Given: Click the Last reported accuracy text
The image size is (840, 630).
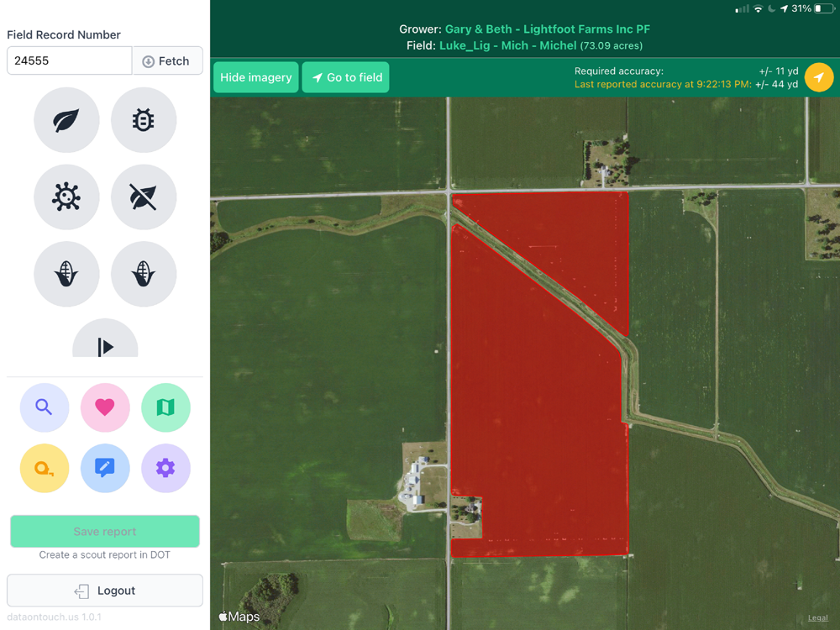Looking at the screenshot, I should [664, 84].
